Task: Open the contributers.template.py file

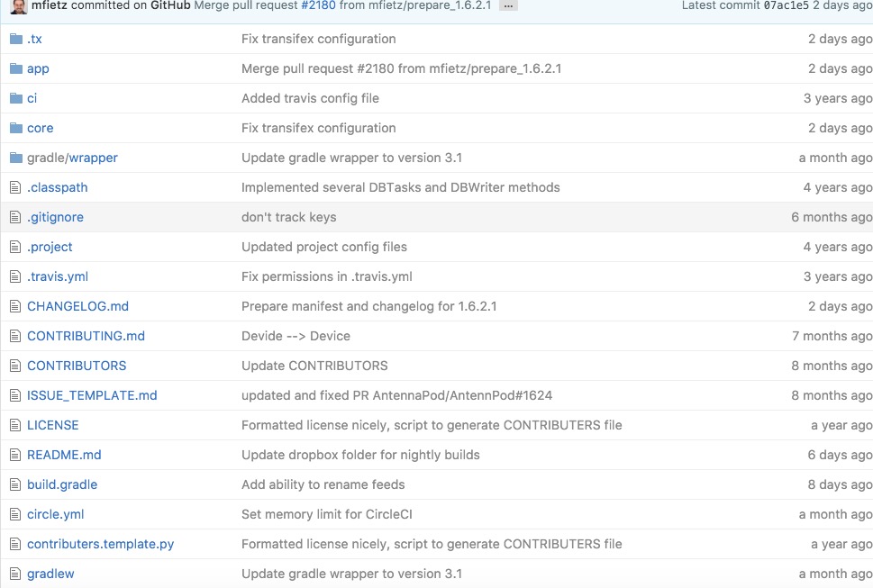Action: click(101, 544)
